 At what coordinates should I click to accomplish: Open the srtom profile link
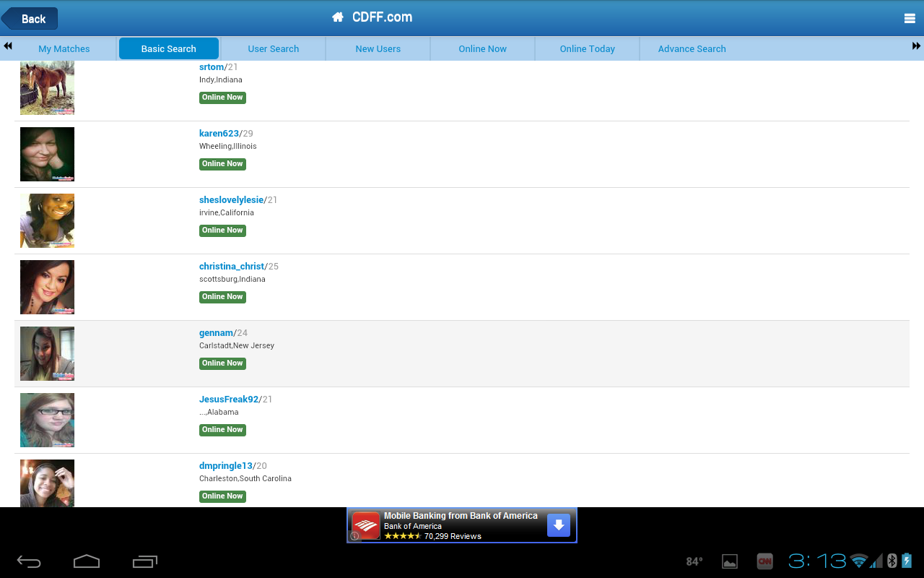click(212, 67)
